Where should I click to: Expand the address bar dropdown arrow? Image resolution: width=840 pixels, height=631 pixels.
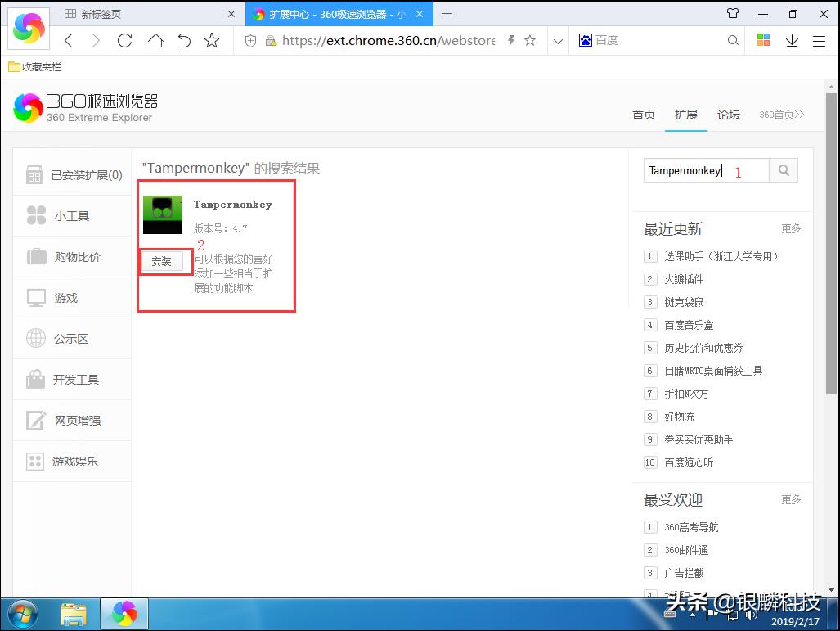[558, 41]
